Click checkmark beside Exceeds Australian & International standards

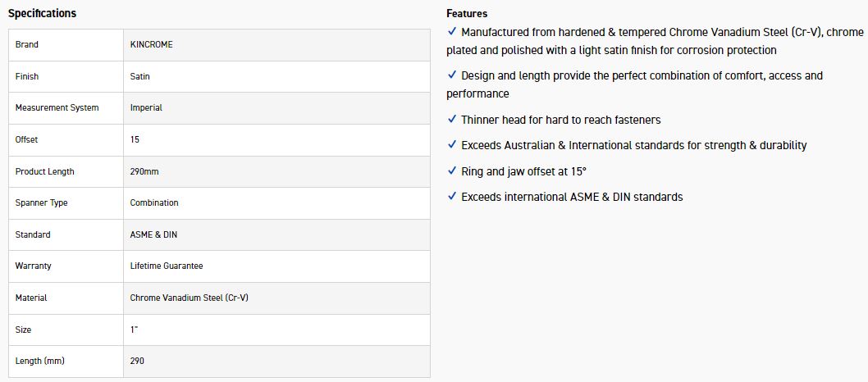[452, 145]
